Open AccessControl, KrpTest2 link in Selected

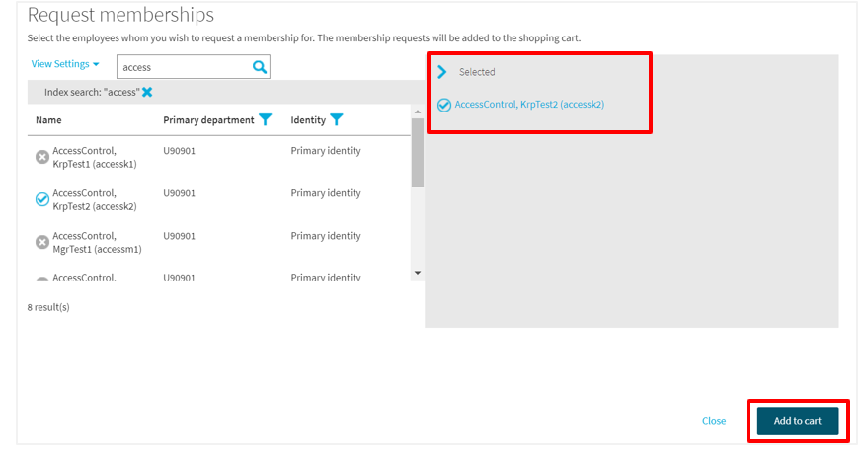(x=529, y=105)
